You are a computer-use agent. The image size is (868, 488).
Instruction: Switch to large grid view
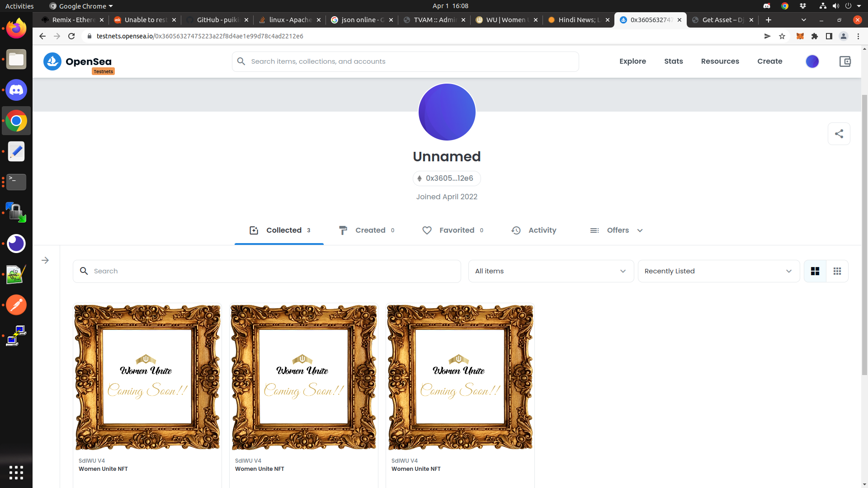click(815, 271)
